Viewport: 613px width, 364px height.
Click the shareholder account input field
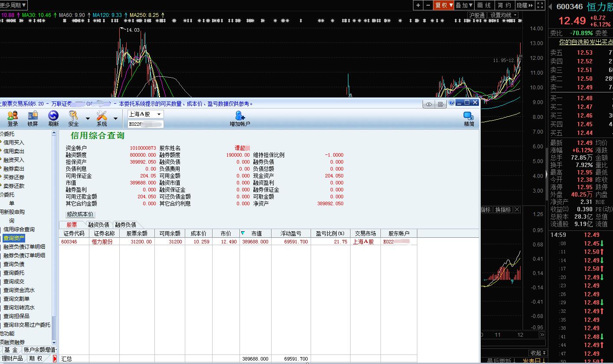click(145, 124)
